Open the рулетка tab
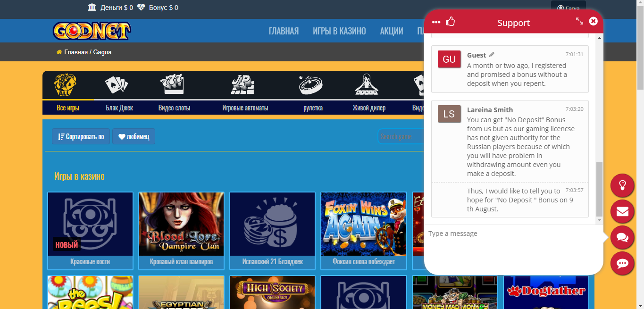The image size is (644, 309). point(313,108)
